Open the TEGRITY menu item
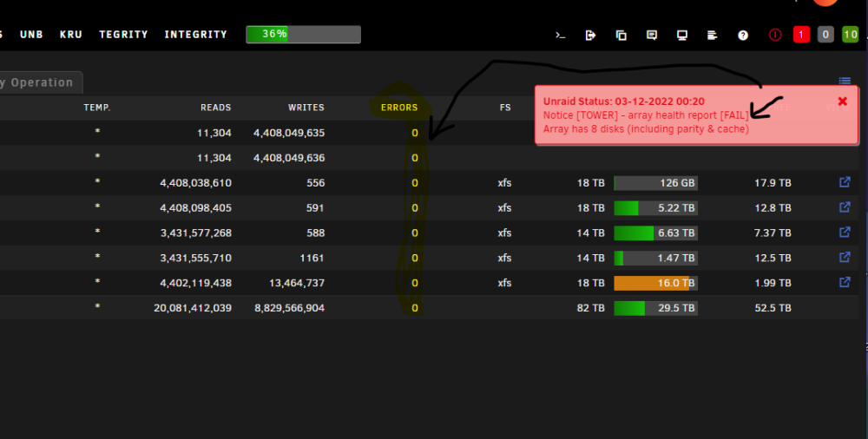The width and height of the screenshot is (868, 439). pyautogui.click(x=123, y=35)
